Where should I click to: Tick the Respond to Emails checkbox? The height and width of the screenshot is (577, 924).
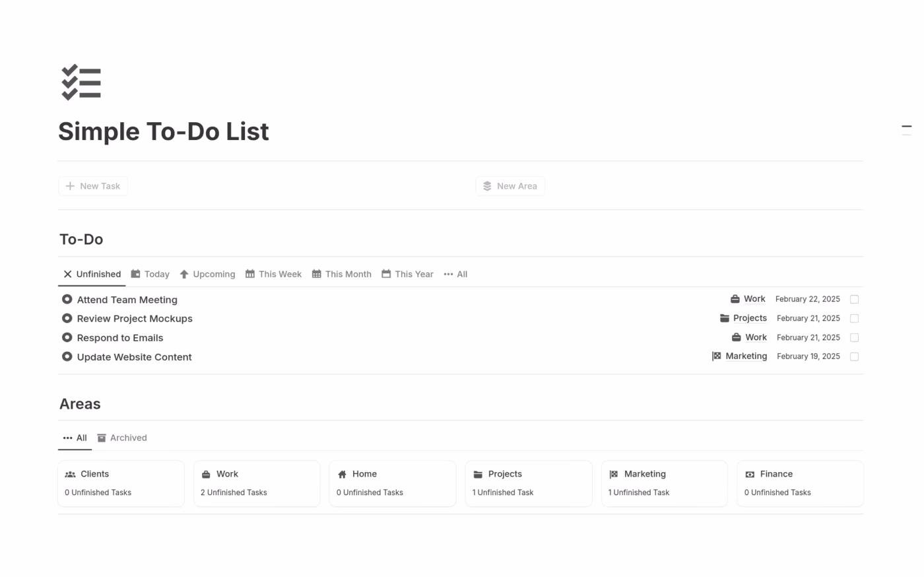(x=854, y=337)
